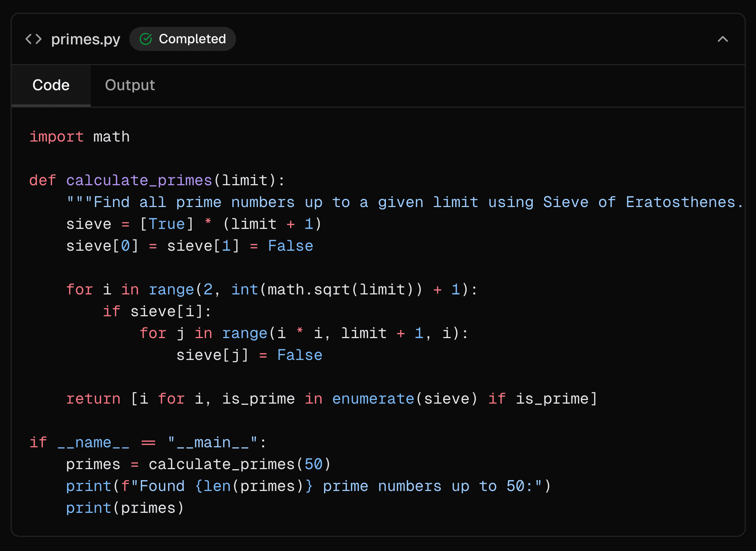Viewport: 756px width, 551px height.
Task: Click 'sieve[j] = False' assignment line
Action: 249,355
